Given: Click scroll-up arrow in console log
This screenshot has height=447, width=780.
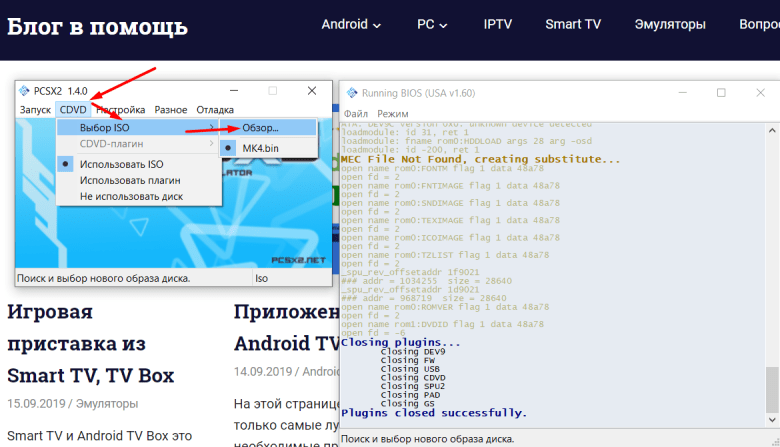Looking at the screenshot, I should tap(772, 131).
